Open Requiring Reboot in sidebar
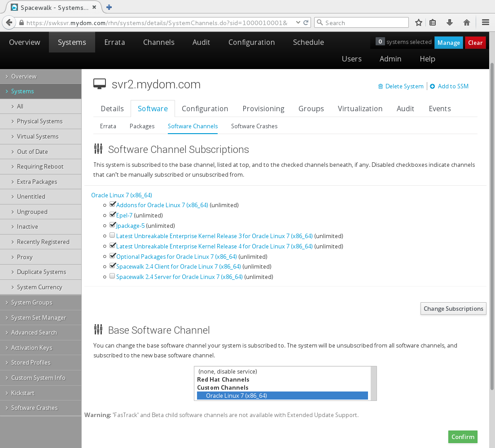 [41, 166]
